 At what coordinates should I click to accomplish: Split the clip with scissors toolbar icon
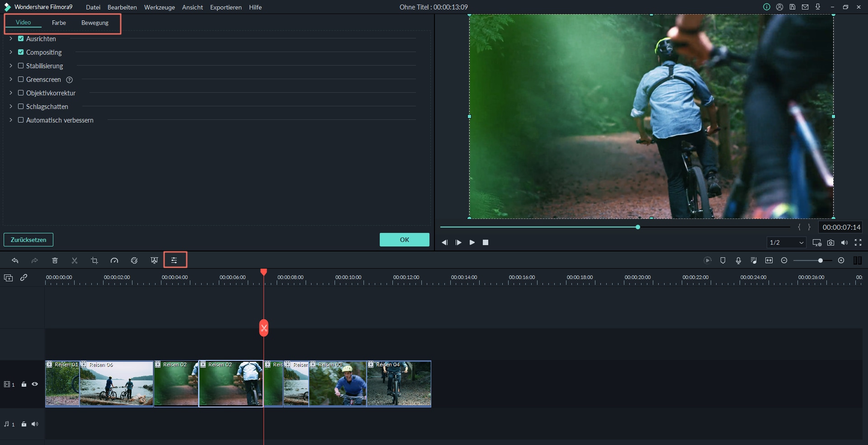click(75, 260)
